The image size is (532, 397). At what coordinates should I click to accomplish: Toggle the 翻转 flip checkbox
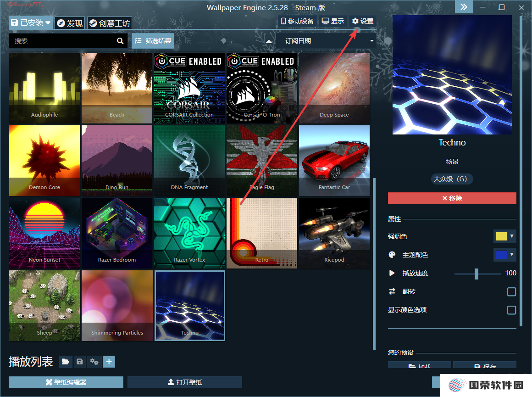(511, 292)
